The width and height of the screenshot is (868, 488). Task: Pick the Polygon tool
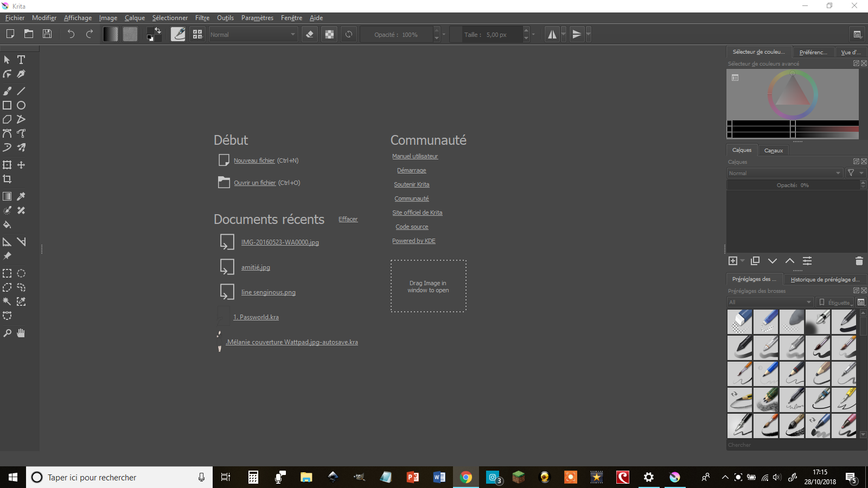pos(7,119)
